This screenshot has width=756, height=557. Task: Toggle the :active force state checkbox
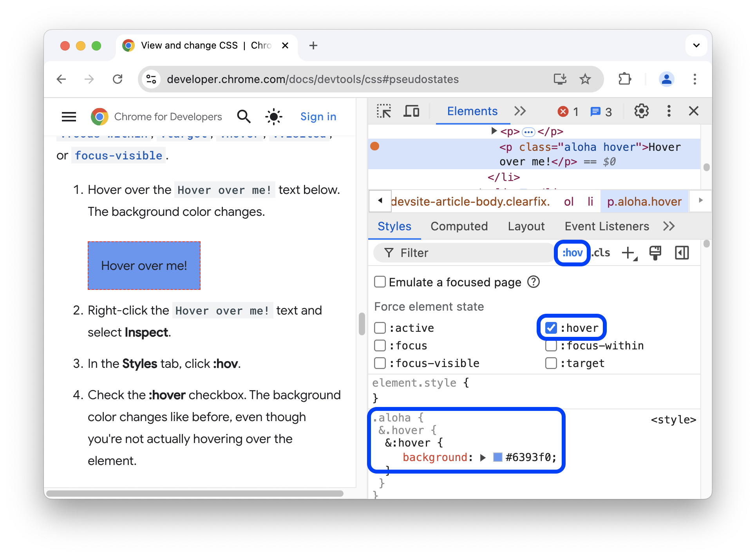pos(380,327)
